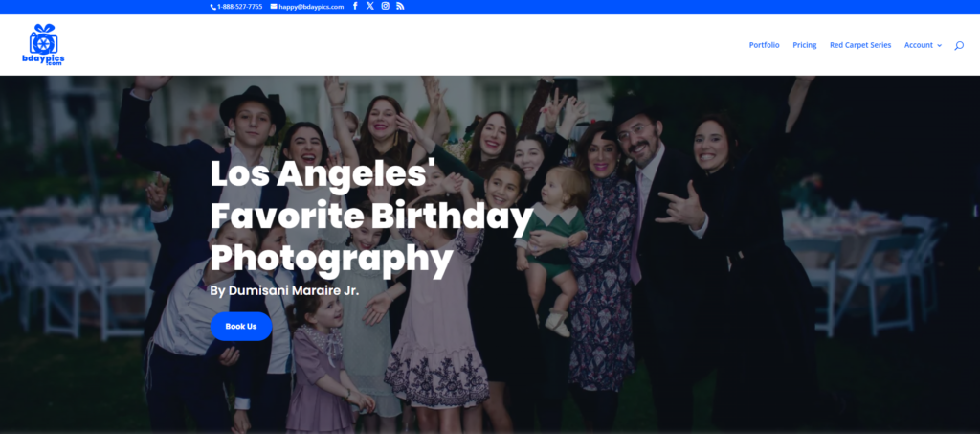Open the search magnifier icon

[959, 45]
